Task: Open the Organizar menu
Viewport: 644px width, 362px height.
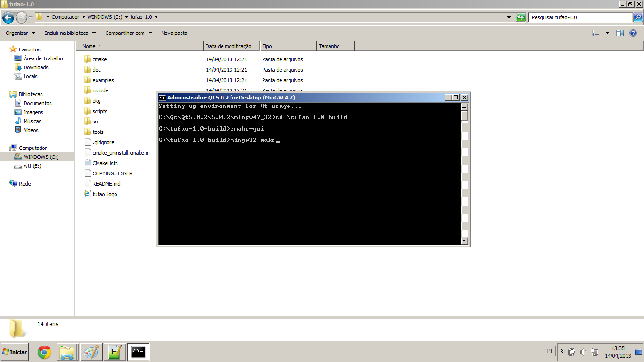Action: point(20,33)
